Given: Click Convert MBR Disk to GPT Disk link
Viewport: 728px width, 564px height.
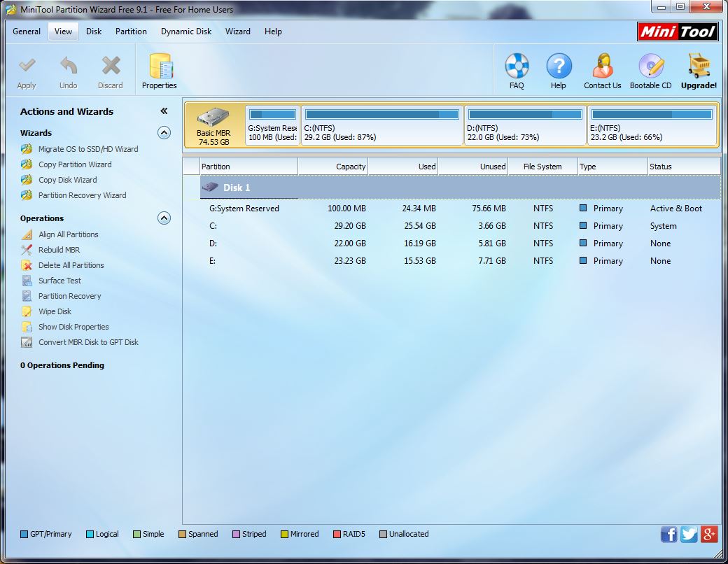Looking at the screenshot, I should 89,342.
